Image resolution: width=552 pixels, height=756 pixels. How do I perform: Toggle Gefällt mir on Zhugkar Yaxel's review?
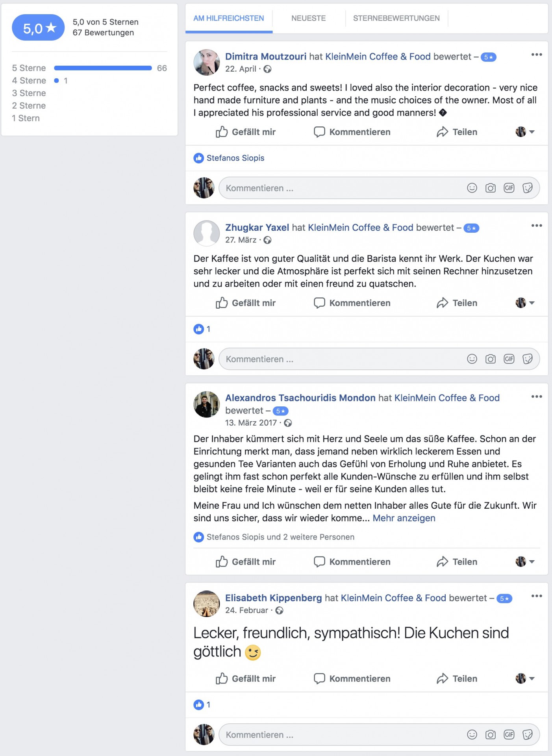[x=245, y=303]
